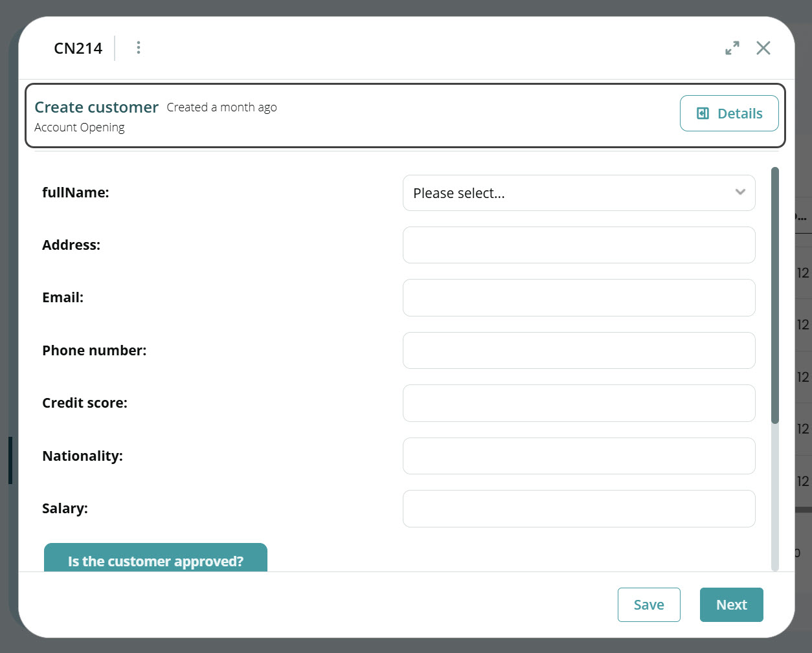This screenshot has width=812, height=653.
Task: Select the Phone number field
Action: pyautogui.click(x=579, y=351)
